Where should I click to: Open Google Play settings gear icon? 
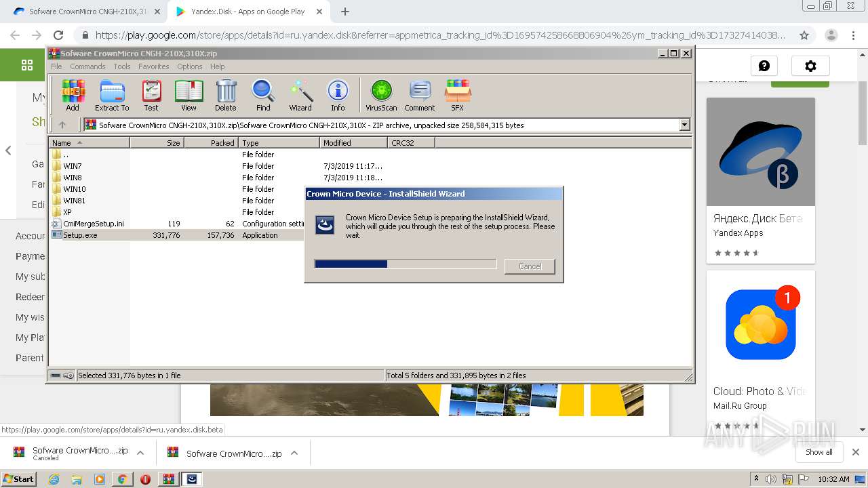click(810, 66)
